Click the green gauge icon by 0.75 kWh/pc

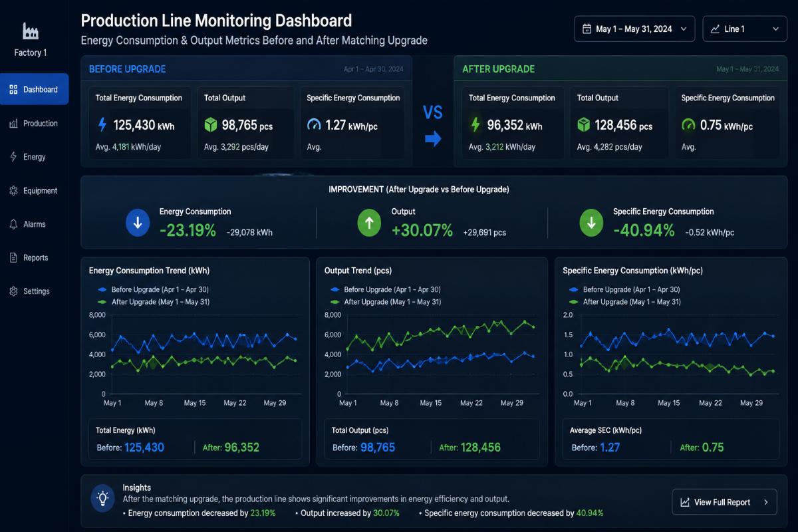point(689,125)
